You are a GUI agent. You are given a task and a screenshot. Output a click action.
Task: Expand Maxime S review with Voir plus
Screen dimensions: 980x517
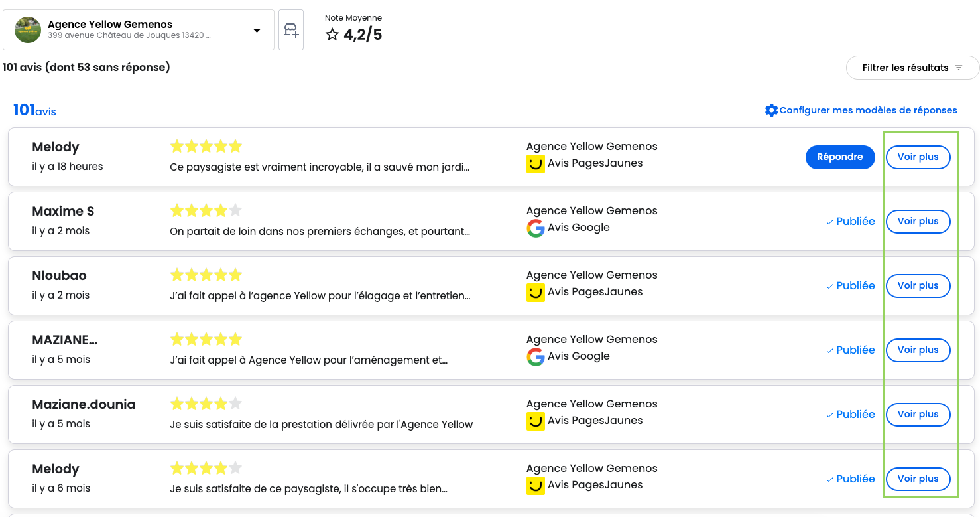918,222
